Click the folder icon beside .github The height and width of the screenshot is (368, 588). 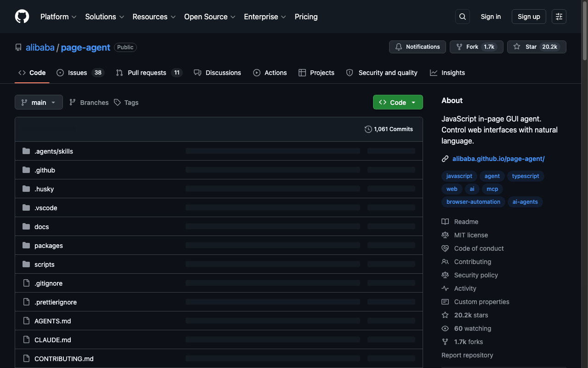pyautogui.click(x=26, y=170)
